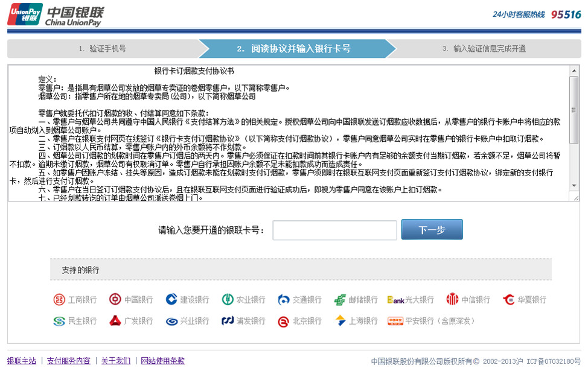The height and width of the screenshot is (371, 588).
Task: Click the 支持的银行 heading
Action: (81, 270)
